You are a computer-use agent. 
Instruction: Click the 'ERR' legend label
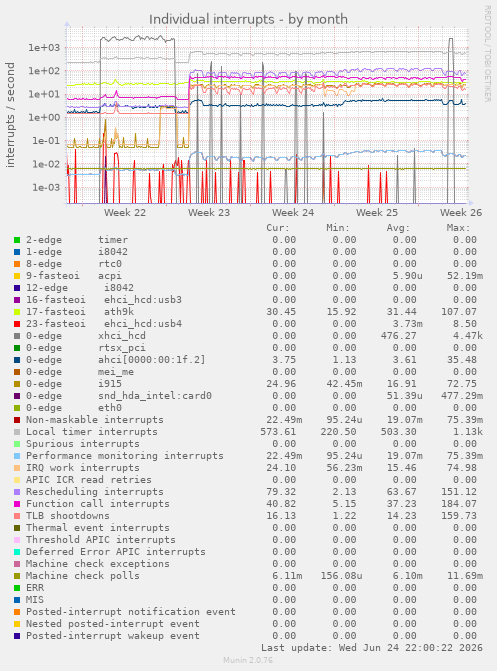(35, 588)
